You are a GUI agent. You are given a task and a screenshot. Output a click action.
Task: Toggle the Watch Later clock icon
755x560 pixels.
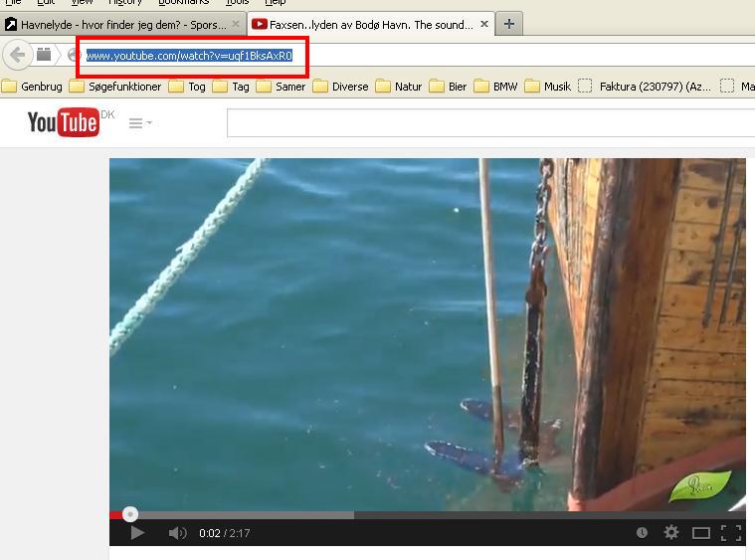pos(642,532)
